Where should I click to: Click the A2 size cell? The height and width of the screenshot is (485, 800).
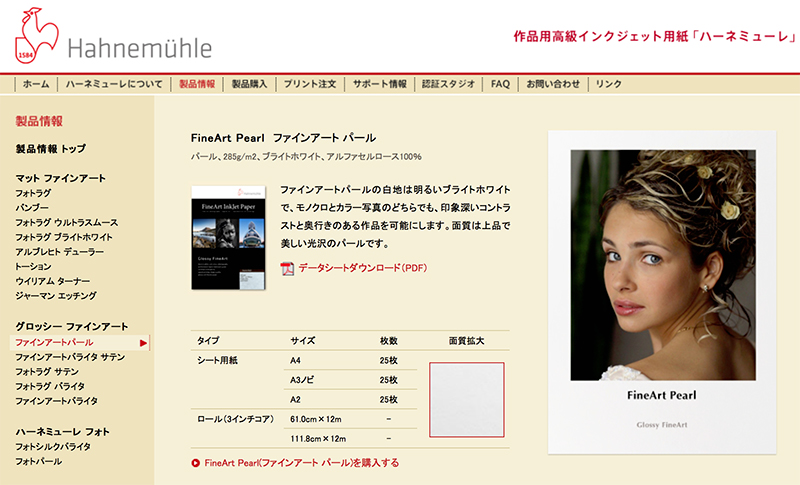click(295, 400)
